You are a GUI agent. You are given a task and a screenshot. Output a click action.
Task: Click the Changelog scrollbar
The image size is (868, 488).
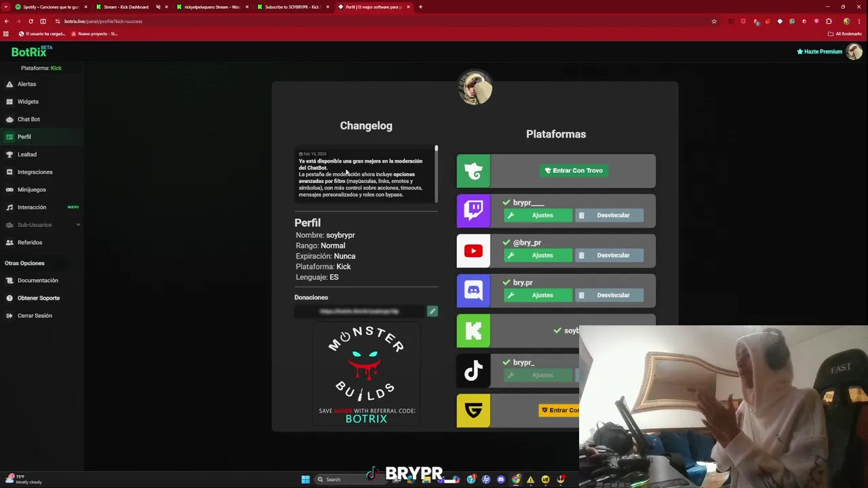tap(436, 173)
